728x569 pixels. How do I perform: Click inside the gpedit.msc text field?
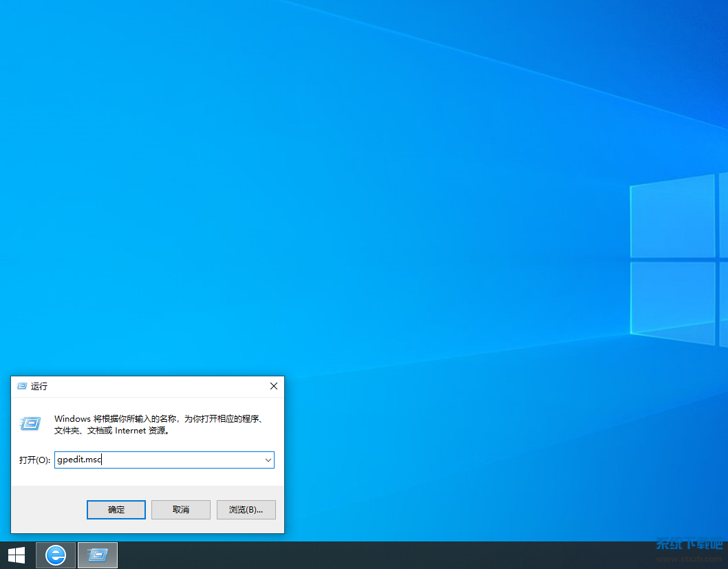(x=158, y=460)
